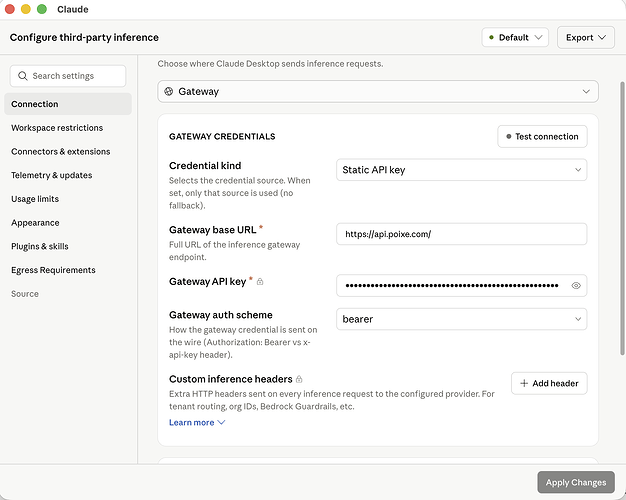The height and width of the screenshot is (500, 626).
Task: Click the status dot on Test connection
Action: pos(509,137)
